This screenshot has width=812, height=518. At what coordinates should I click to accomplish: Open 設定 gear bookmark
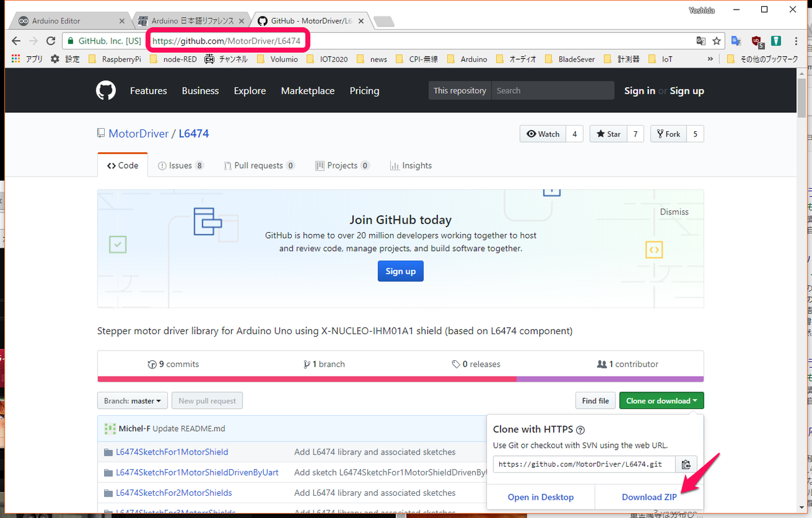point(65,59)
